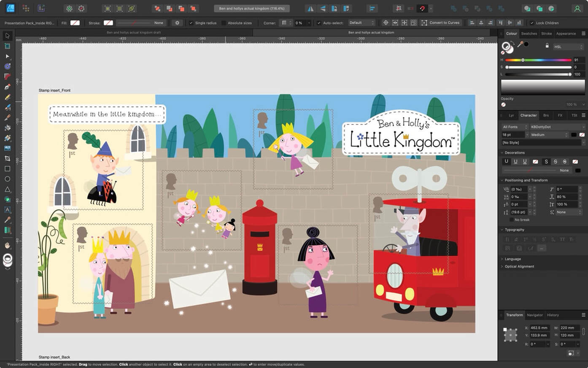Select the Colour Picker tool in left toolbar
This screenshot has height=368, width=588.
[x=7, y=219]
